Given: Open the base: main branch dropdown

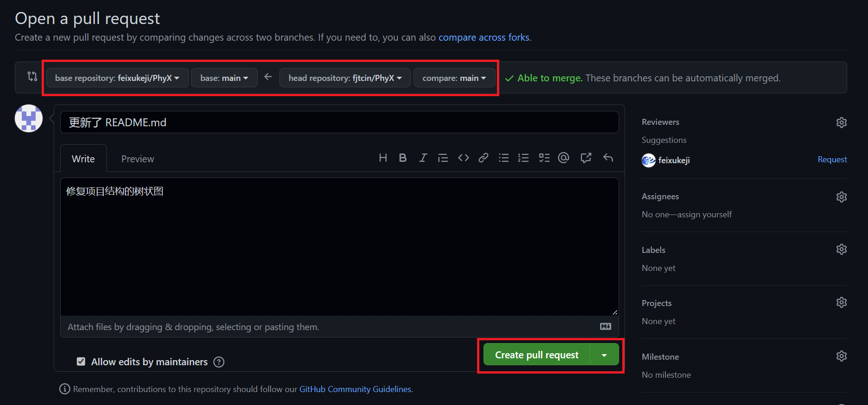Looking at the screenshot, I should 224,78.
